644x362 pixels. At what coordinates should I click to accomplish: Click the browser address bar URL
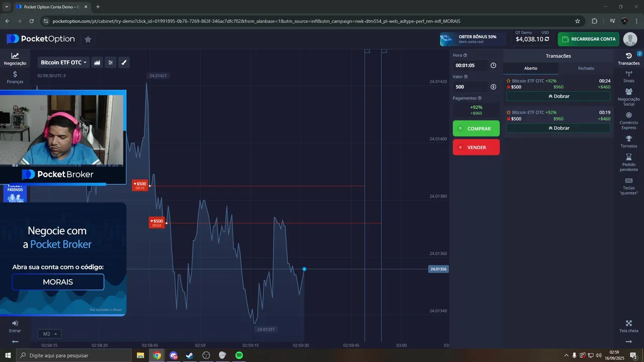(256, 21)
